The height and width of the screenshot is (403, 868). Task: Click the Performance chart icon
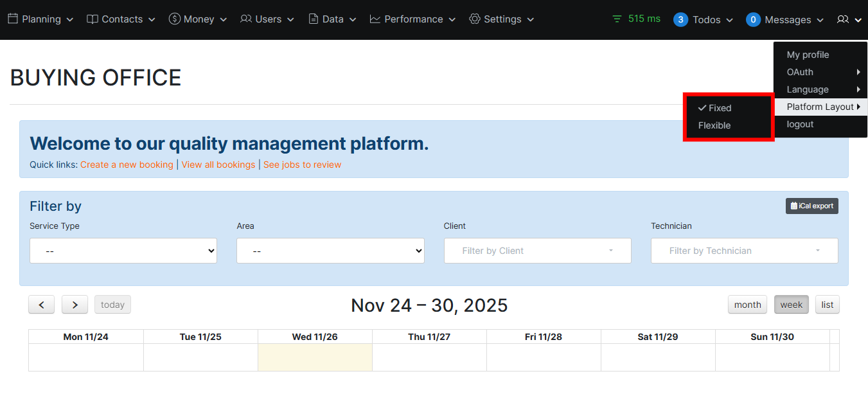(x=374, y=19)
